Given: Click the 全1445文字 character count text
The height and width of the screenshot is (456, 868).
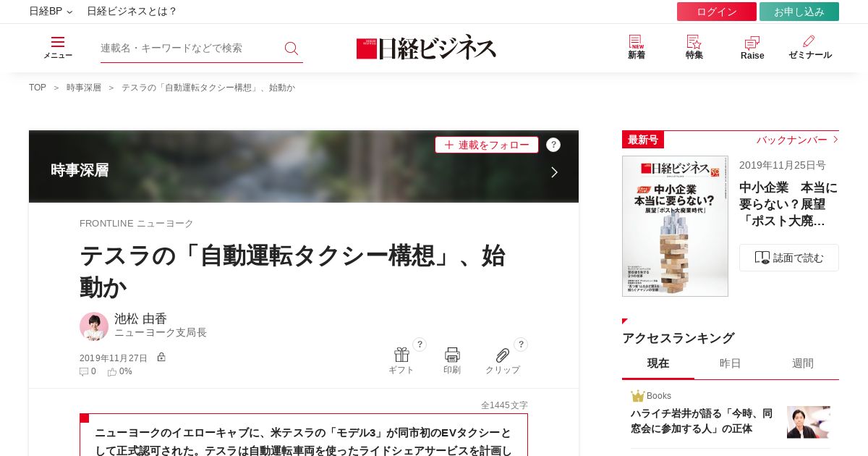Looking at the screenshot, I should [x=504, y=405].
